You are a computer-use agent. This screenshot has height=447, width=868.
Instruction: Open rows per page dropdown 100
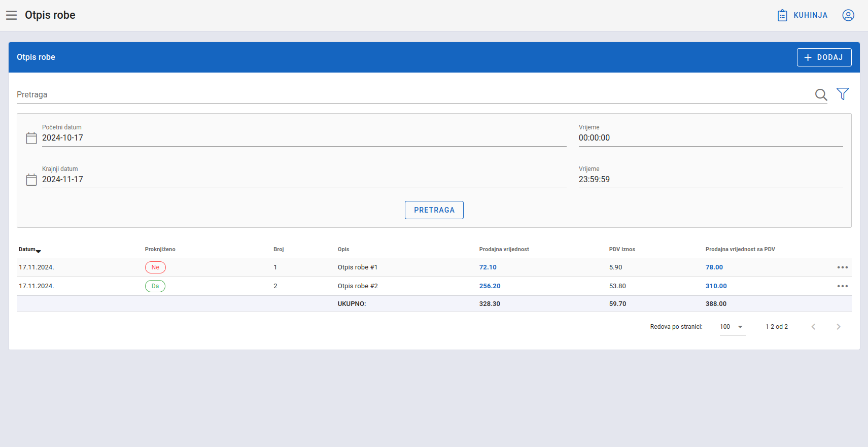point(733,327)
